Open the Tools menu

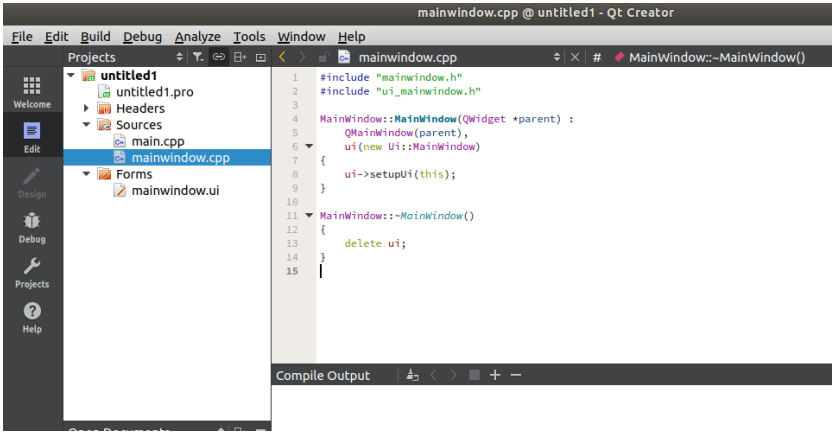(249, 37)
